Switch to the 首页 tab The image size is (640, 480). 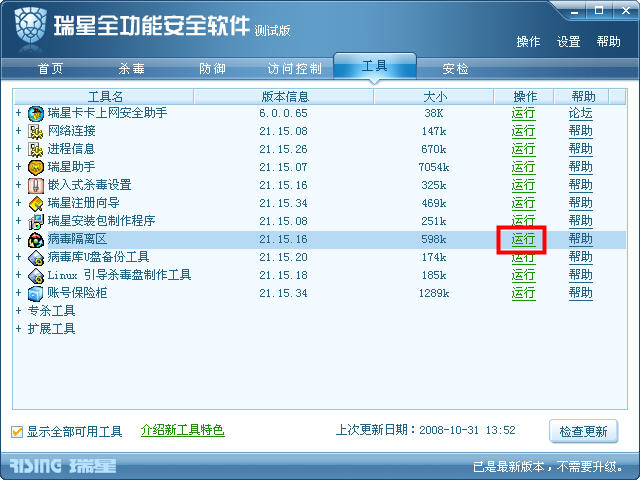click(x=51, y=69)
